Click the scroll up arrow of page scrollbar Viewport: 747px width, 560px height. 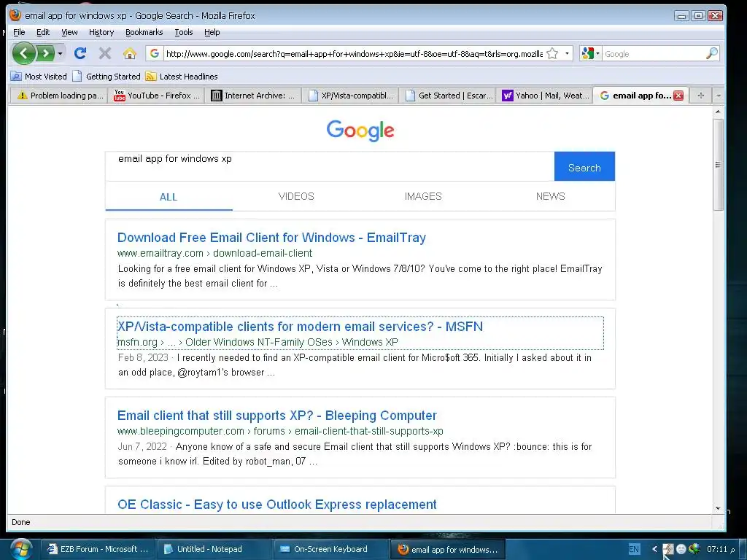coord(718,112)
